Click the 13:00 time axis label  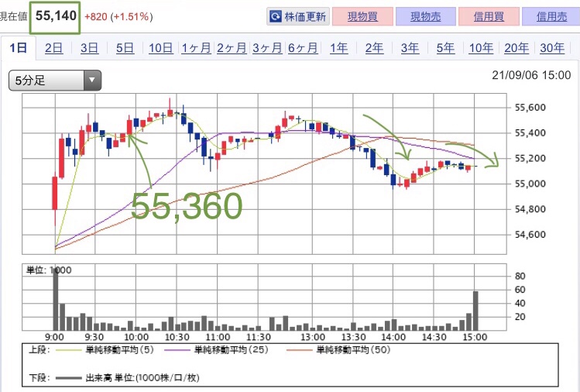coord(313,337)
